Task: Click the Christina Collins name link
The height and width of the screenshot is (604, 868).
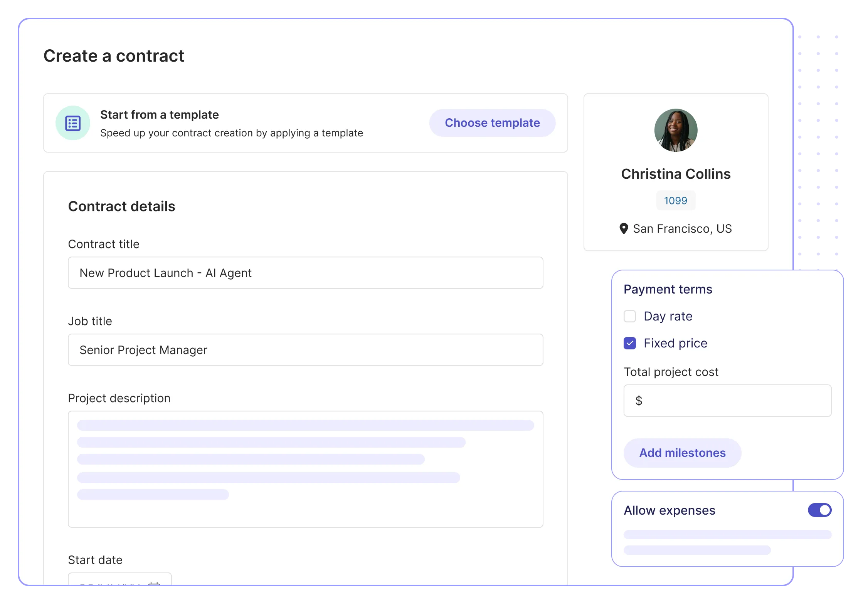Action: pyautogui.click(x=675, y=174)
